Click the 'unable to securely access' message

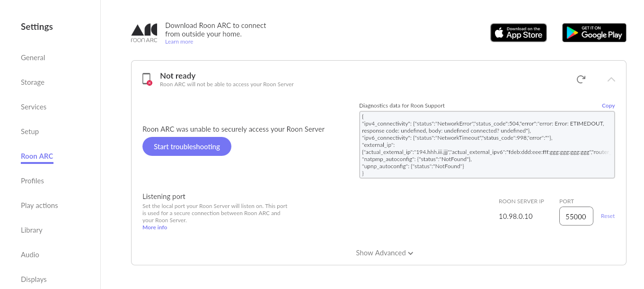[234, 129]
